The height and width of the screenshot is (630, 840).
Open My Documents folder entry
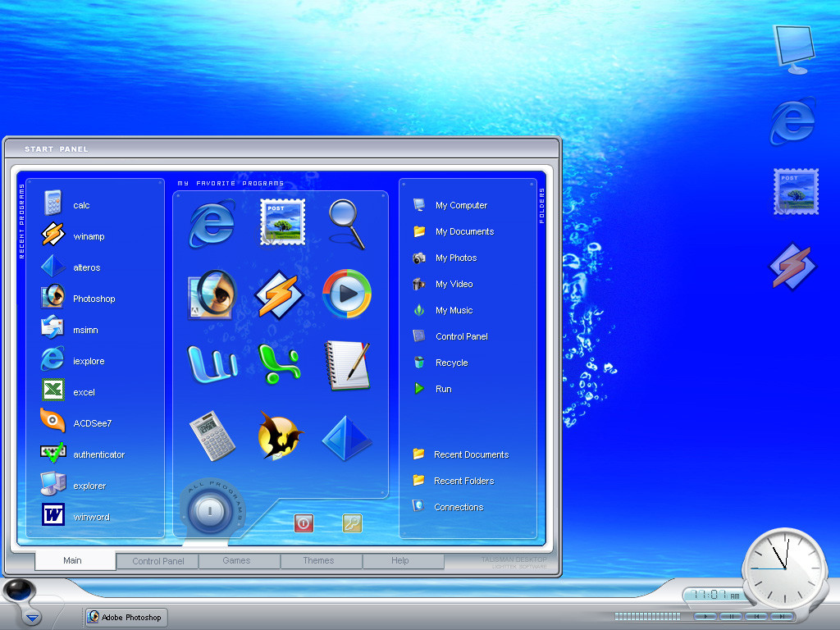(x=453, y=231)
